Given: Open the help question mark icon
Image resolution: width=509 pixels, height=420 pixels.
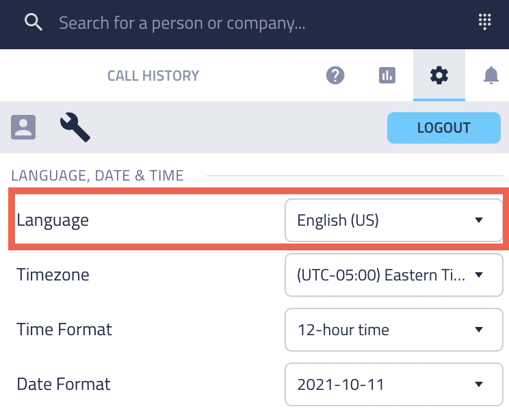Looking at the screenshot, I should pos(335,75).
